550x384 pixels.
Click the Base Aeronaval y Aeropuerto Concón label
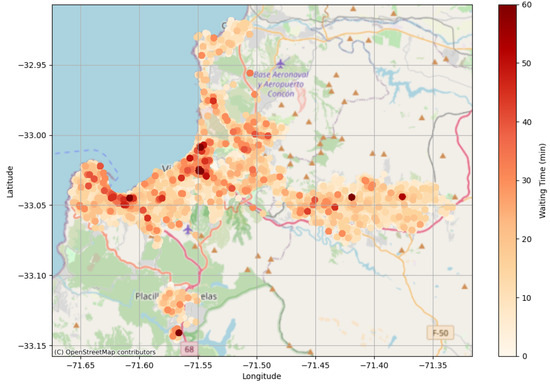point(281,84)
